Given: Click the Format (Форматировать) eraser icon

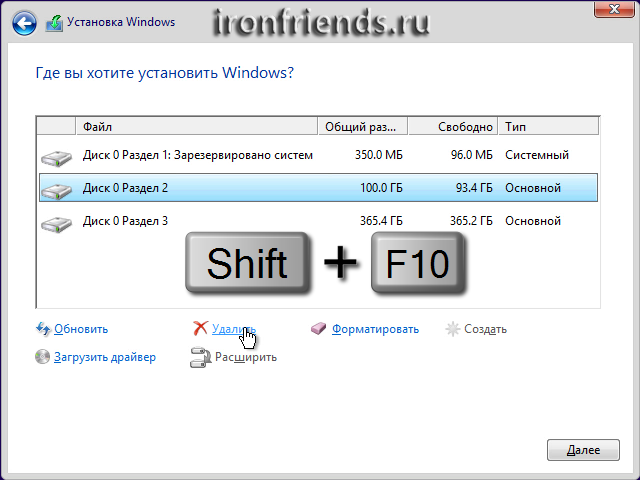Looking at the screenshot, I should point(320,329).
